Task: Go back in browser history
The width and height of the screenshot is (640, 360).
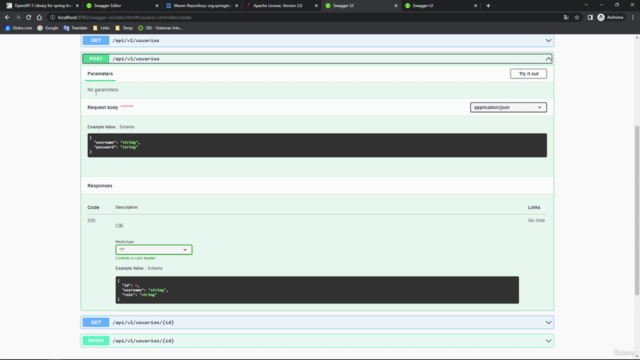Action: coord(7,18)
